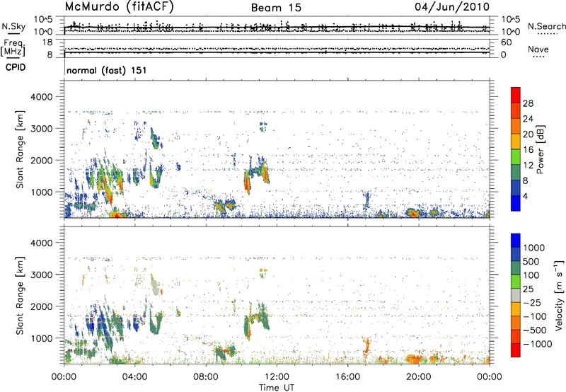Select the "3000" tick in the power panel

pyautogui.click(x=41, y=129)
